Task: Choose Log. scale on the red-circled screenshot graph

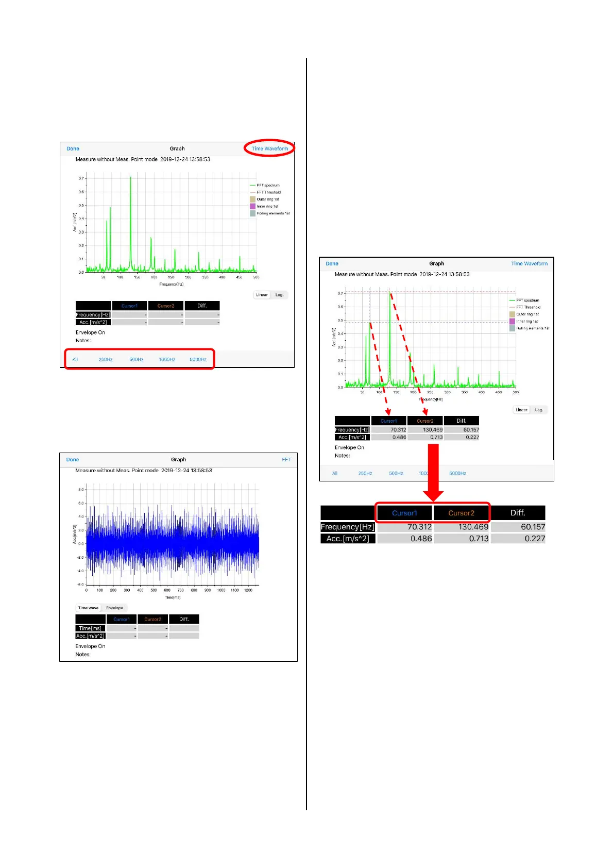Action: point(279,295)
